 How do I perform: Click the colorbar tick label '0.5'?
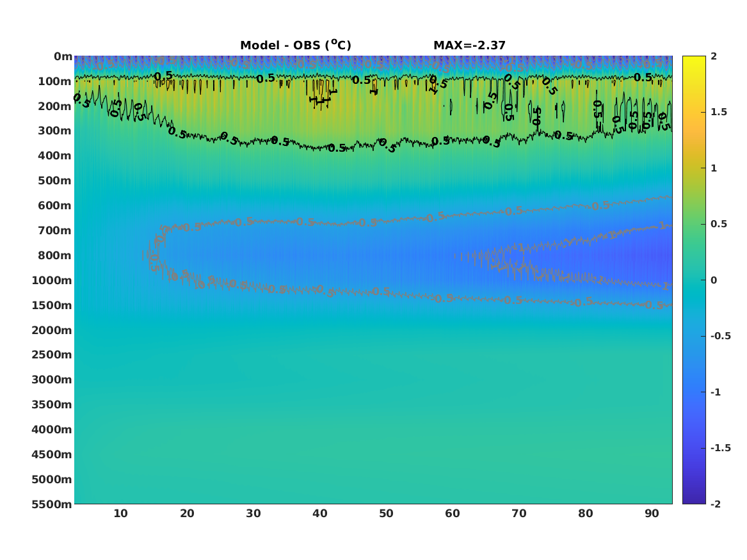(x=719, y=224)
